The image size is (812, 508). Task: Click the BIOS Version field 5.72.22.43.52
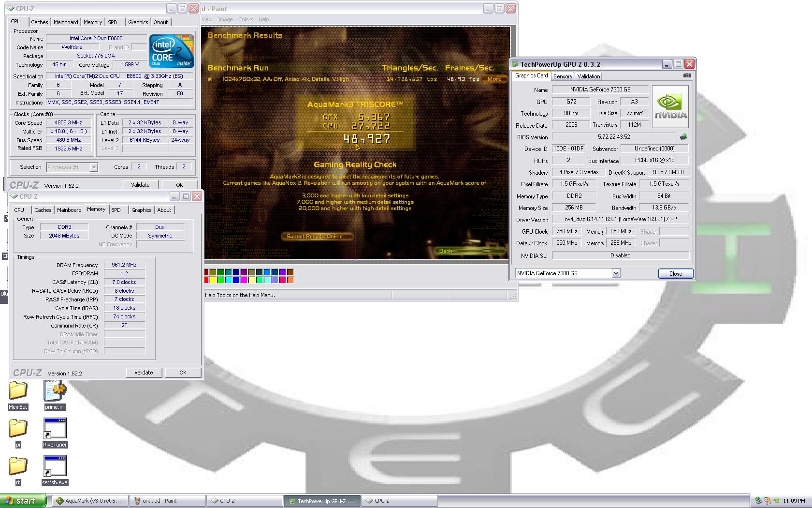614,137
